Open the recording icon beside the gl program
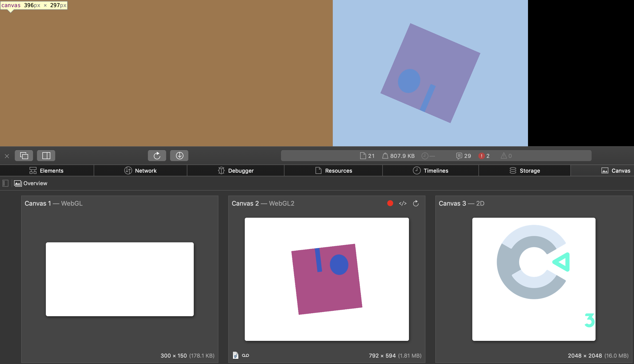This screenshot has height=364, width=634. [x=246, y=355]
